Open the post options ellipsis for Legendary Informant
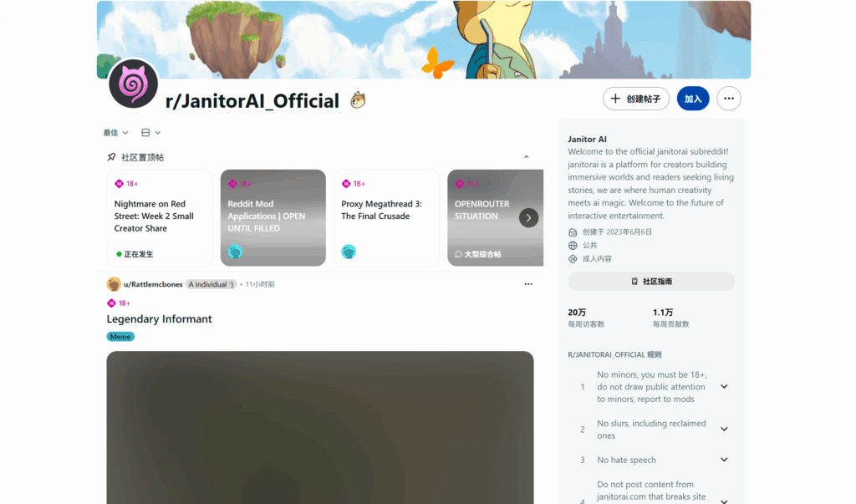The image size is (856, 504). pyautogui.click(x=528, y=284)
